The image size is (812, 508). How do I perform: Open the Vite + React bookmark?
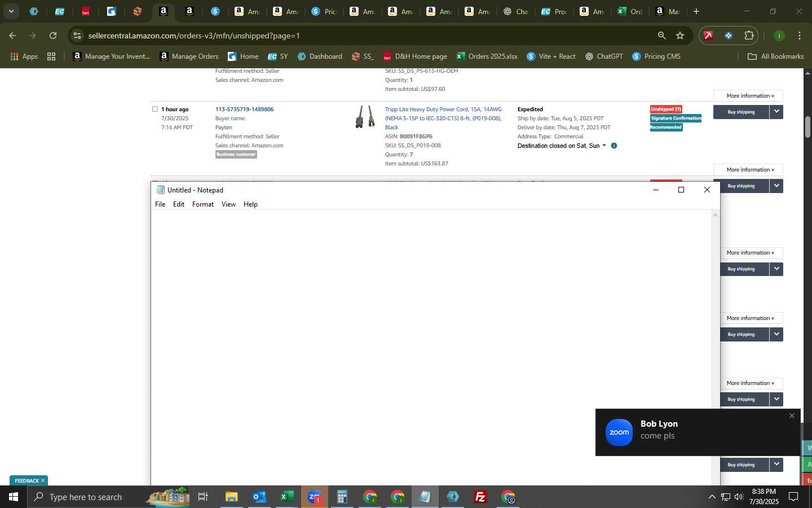[551, 56]
